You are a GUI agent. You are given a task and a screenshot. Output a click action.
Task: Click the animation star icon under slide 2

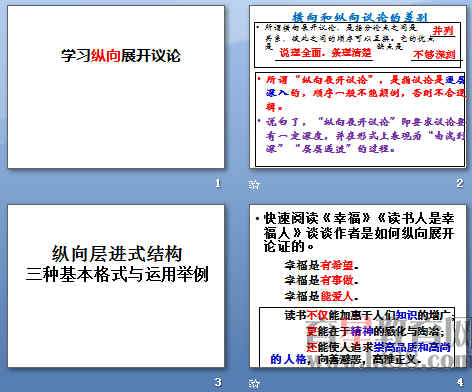(254, 184)
